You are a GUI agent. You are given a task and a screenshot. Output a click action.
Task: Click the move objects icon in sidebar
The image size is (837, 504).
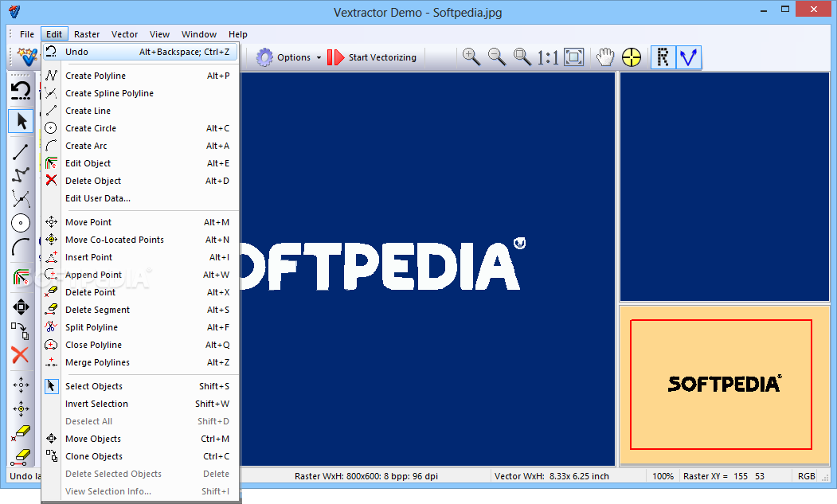(x=21, y=307)
